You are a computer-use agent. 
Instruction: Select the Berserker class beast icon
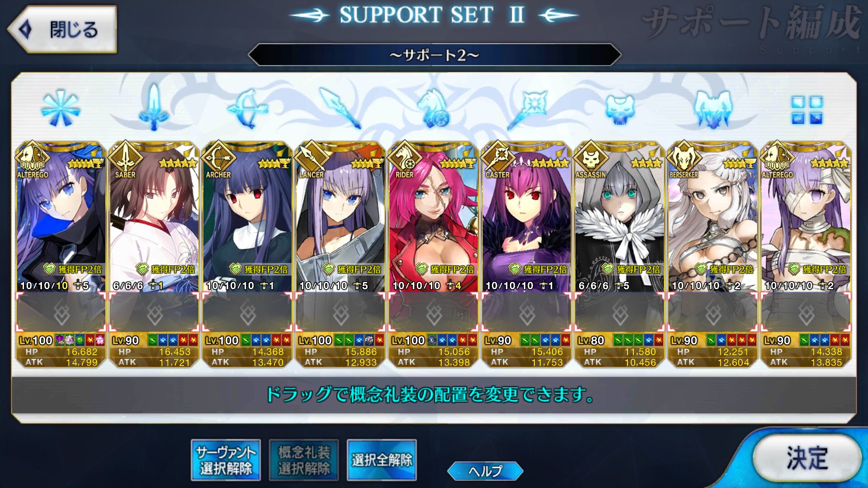[713, 108]
